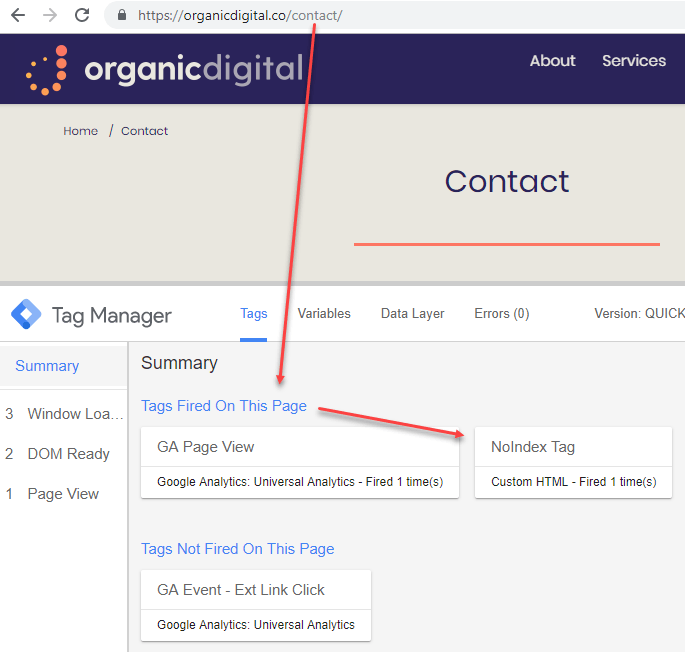Click the Tag Manager diamond logo
The width and height of the screenshot is (685, 652).
(26, 314)
